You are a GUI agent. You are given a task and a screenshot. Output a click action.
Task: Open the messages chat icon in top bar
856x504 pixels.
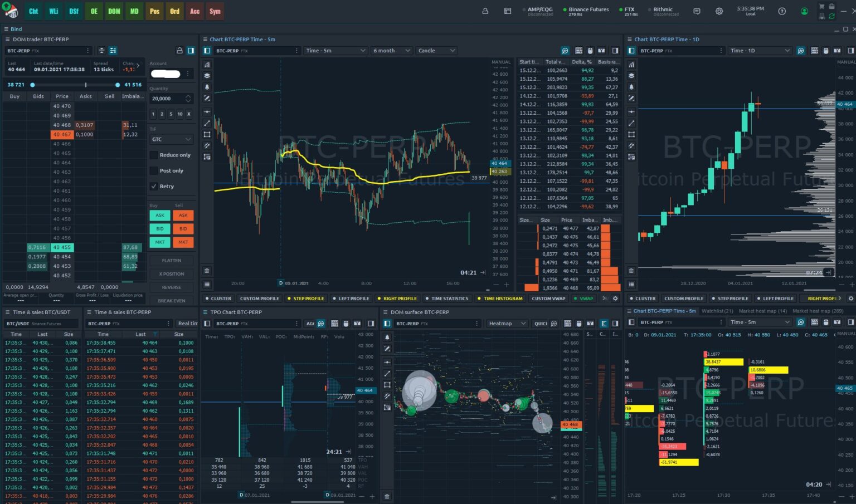coord(697,11)
